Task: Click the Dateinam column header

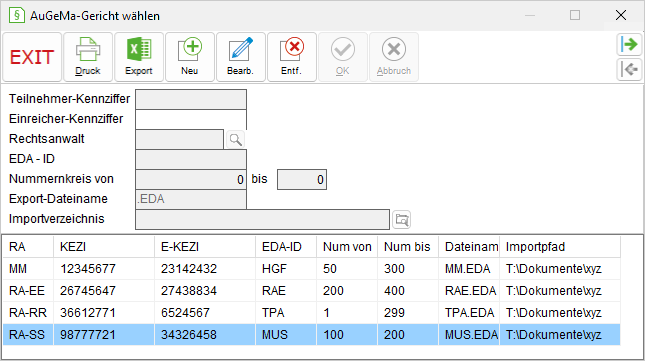Action: (469, 247)
